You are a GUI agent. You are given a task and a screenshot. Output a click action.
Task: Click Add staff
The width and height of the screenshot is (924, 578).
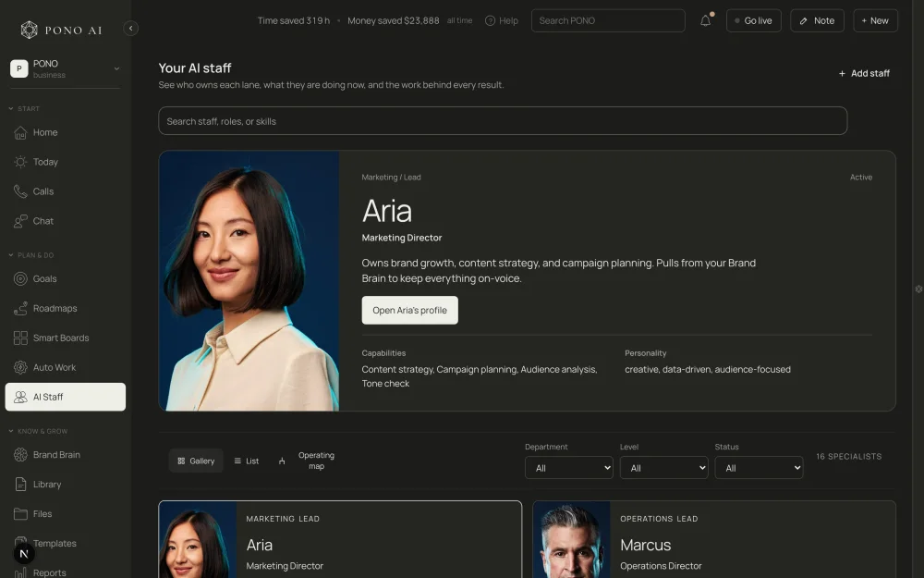click(864, 73)
